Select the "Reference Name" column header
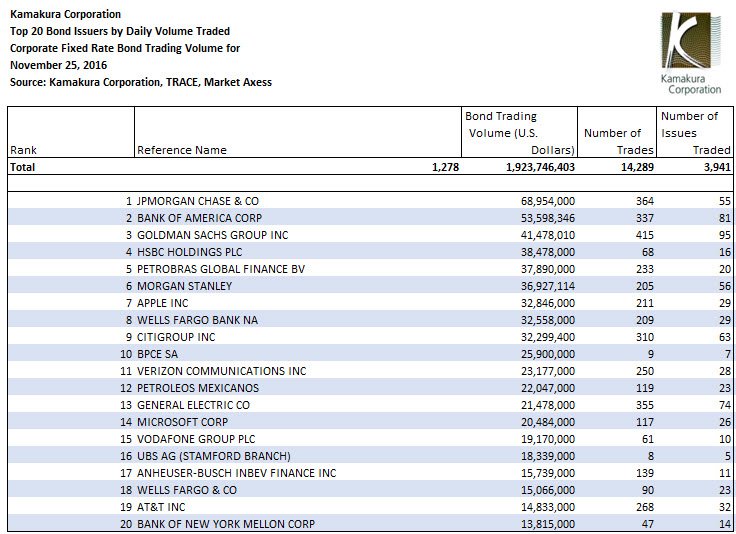 point(182,150)
